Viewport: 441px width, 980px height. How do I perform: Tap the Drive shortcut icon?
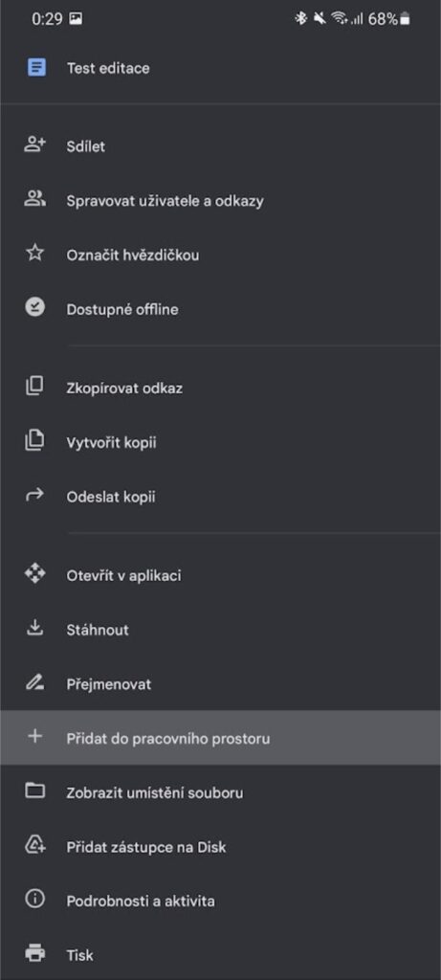pyautogui.click(x=35, y=845)
